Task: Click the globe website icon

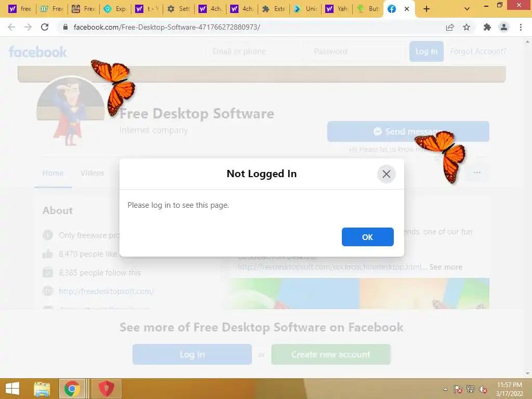Action: pyautogui.click(x=48, y=291)
